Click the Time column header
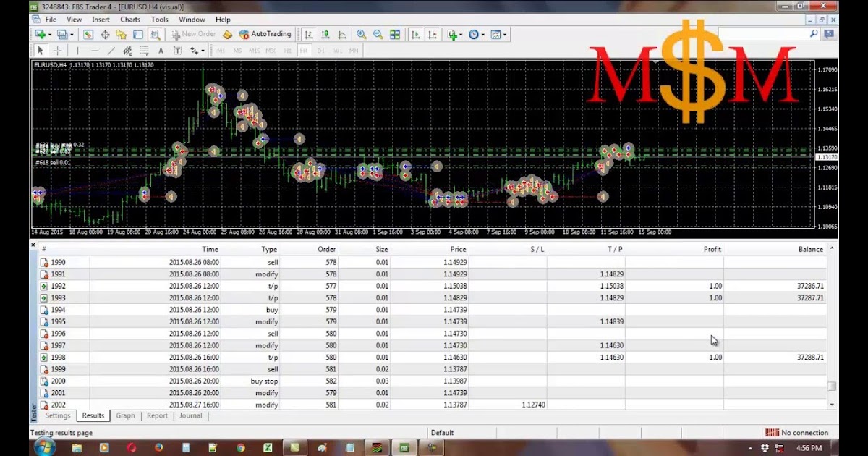The height and width of the screenshot is (456, 868). click(x=155, y=249)
